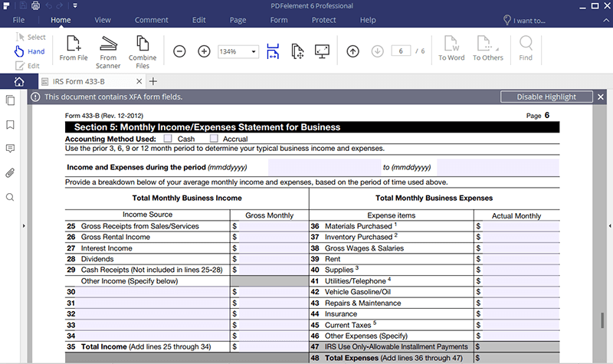Click Disable Highlight button
Viewport: 613px width, 364px height.
click(546, 97)
